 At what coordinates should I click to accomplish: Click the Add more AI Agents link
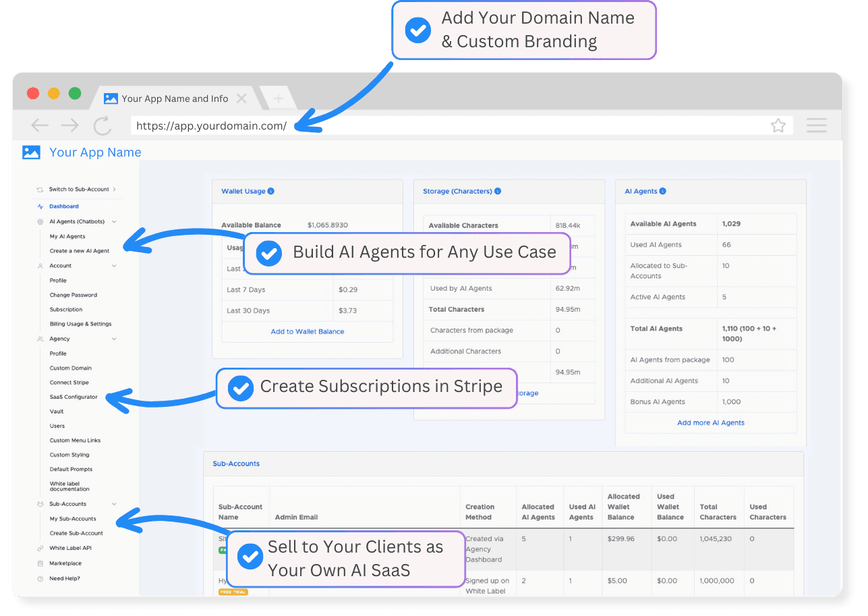coord(711,423)
